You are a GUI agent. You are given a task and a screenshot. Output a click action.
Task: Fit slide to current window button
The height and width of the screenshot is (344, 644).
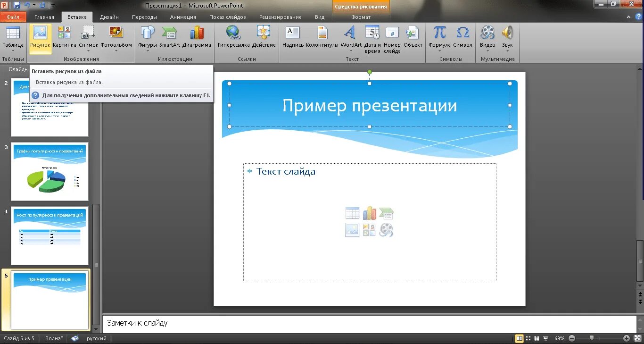click(x=637, y=338)
